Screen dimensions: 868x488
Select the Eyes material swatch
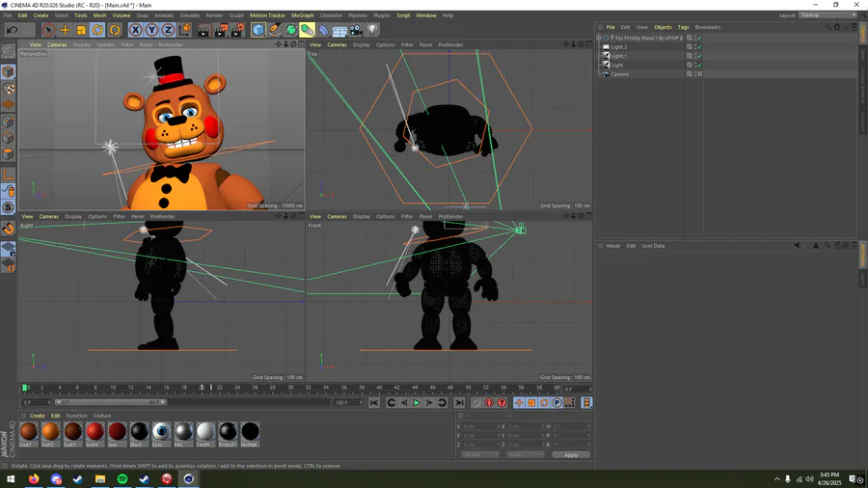(161, 431)
